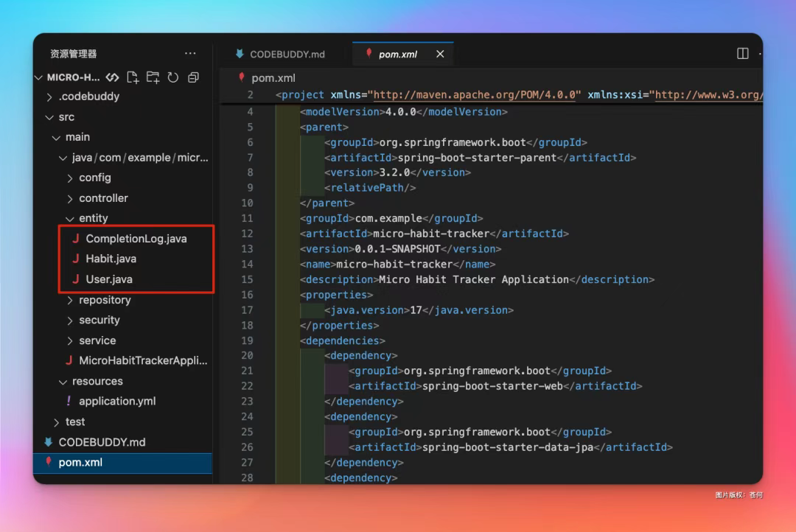
Task: Collapse all folders in explorer
Action: (x=193, y=77)
